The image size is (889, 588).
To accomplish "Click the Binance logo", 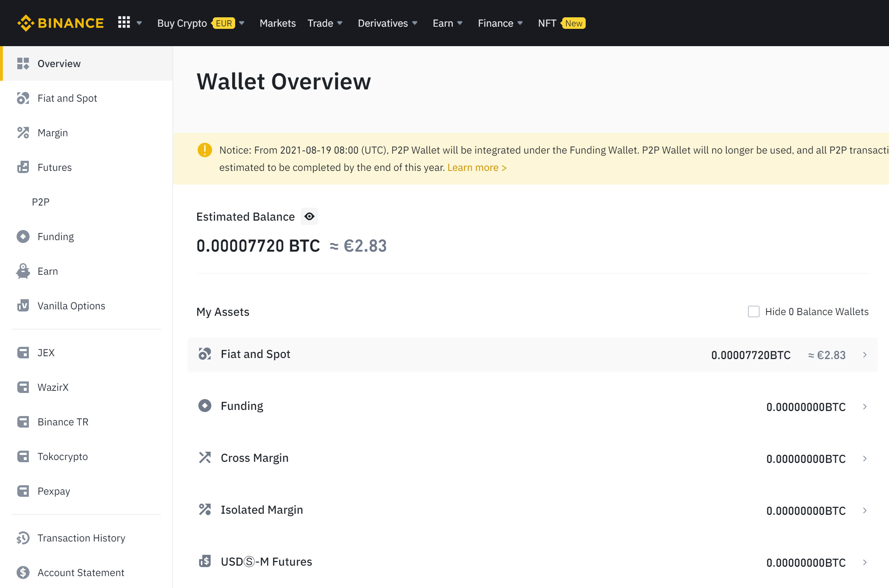I will (x=60, y=23).
